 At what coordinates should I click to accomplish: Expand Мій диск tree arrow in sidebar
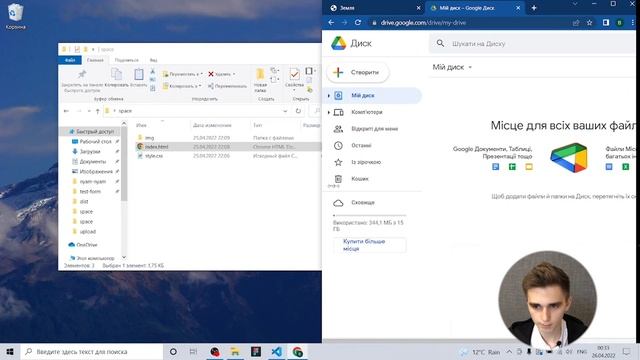coord(329,96)
